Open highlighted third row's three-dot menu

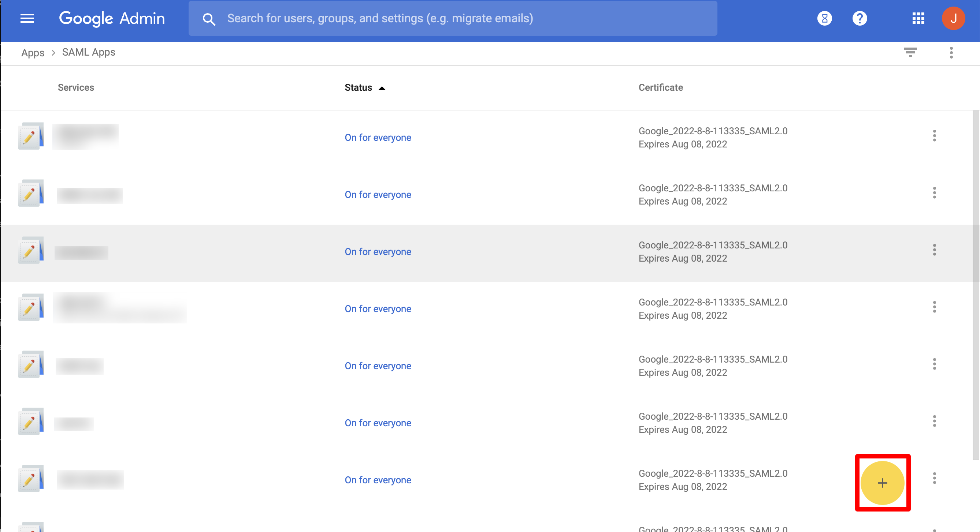tap(934, 250)
